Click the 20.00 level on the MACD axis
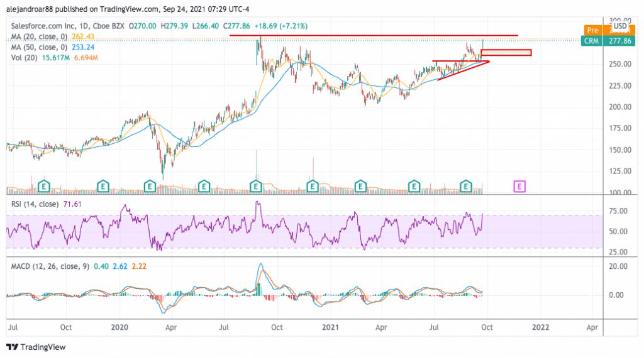644x358 pixels. point(618,266)
